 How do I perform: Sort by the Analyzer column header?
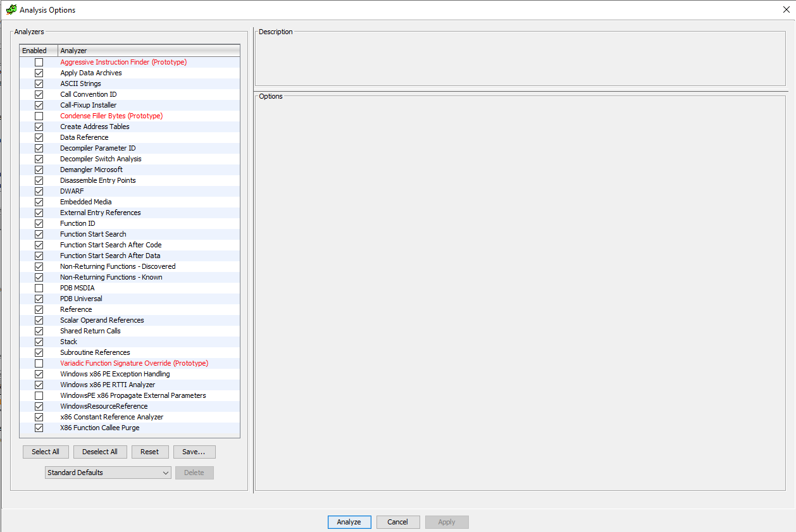149,51
